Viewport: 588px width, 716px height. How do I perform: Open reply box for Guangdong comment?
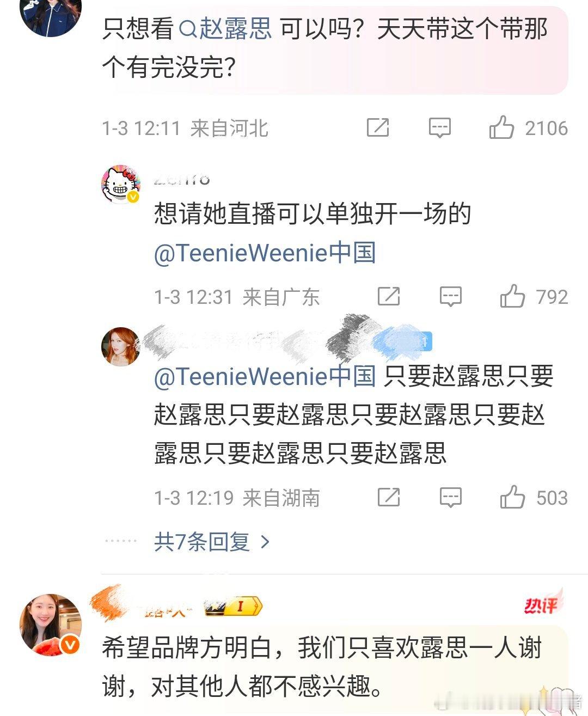450,297
